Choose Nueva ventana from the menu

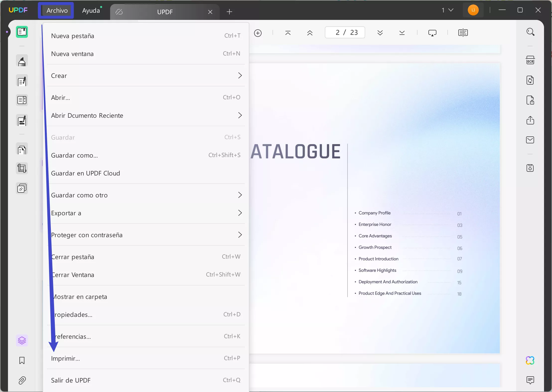point(146,54)
